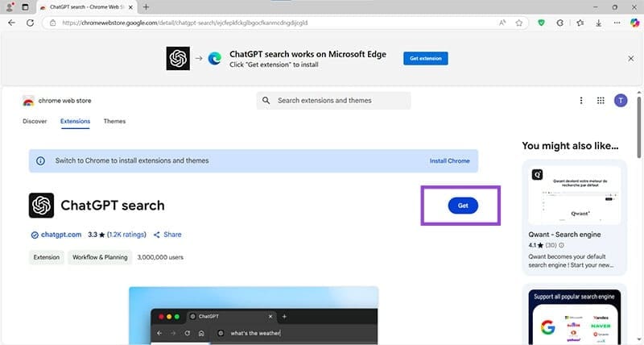Click the blue Get button for ChatGPT search
644x345 pixels.
pyautogui.click(x=463, y=206)
